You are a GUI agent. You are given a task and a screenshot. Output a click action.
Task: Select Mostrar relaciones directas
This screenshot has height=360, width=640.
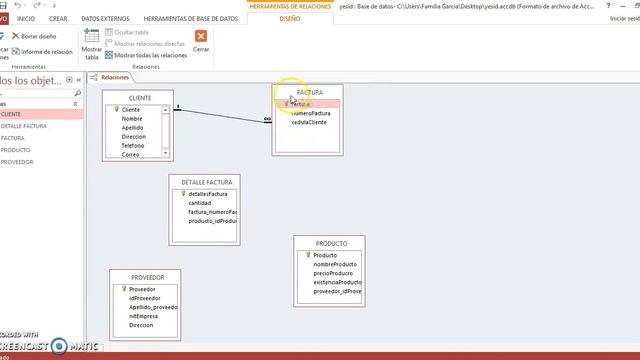145,44
